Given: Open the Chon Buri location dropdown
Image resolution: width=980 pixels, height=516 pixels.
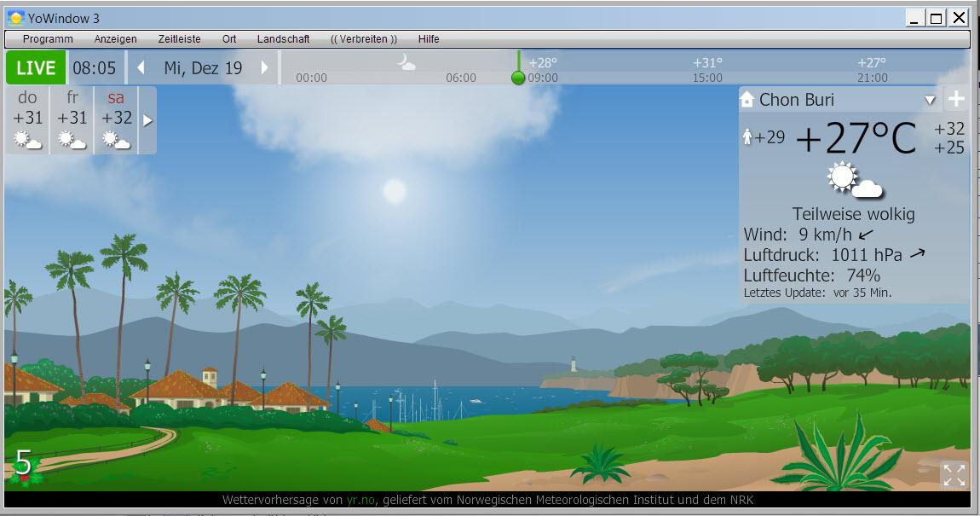Looking at the screenshot, I should (930, 100).
